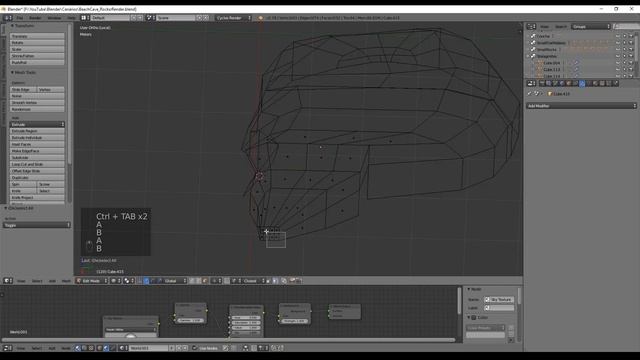Toggle the Color panel checkbox in node sidebar

474,318
